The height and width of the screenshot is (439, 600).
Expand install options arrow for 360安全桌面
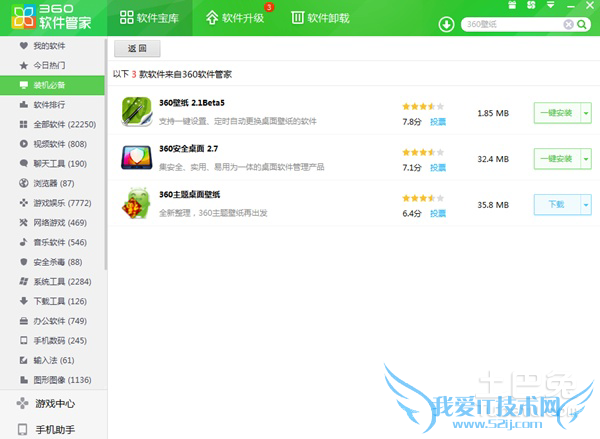tap(586, 159)
